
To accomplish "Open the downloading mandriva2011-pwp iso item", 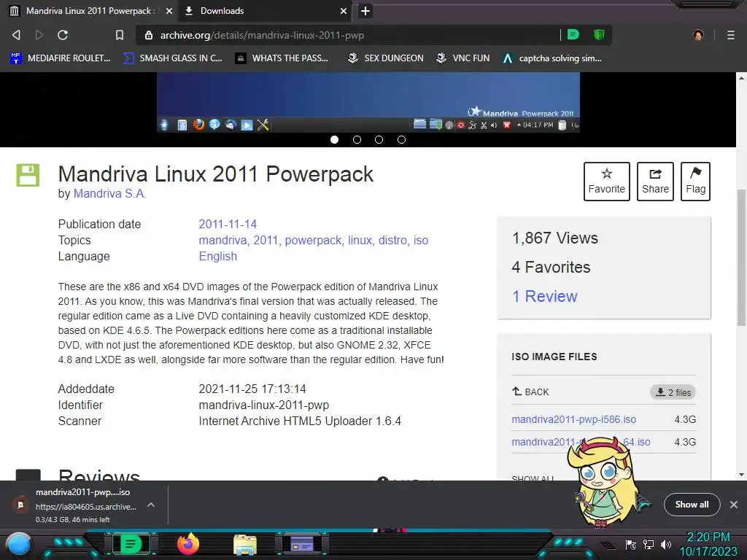I will pyautogui.click(x=77, y=505).
